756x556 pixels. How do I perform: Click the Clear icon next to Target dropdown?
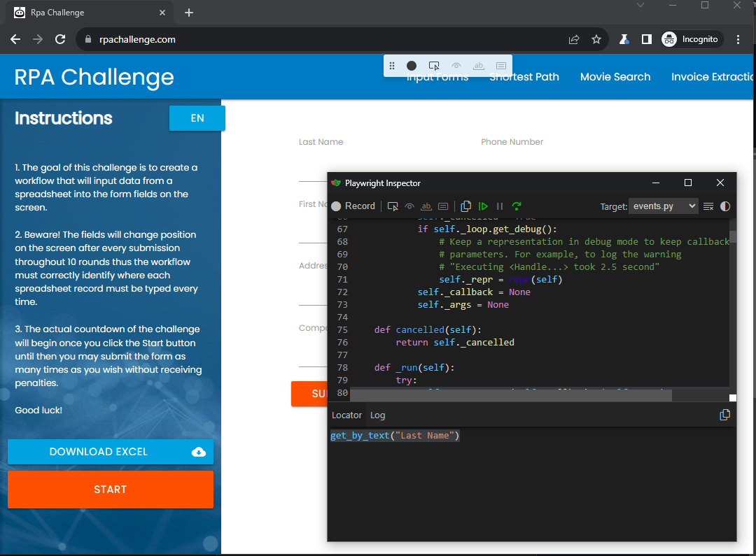(708, 206)
